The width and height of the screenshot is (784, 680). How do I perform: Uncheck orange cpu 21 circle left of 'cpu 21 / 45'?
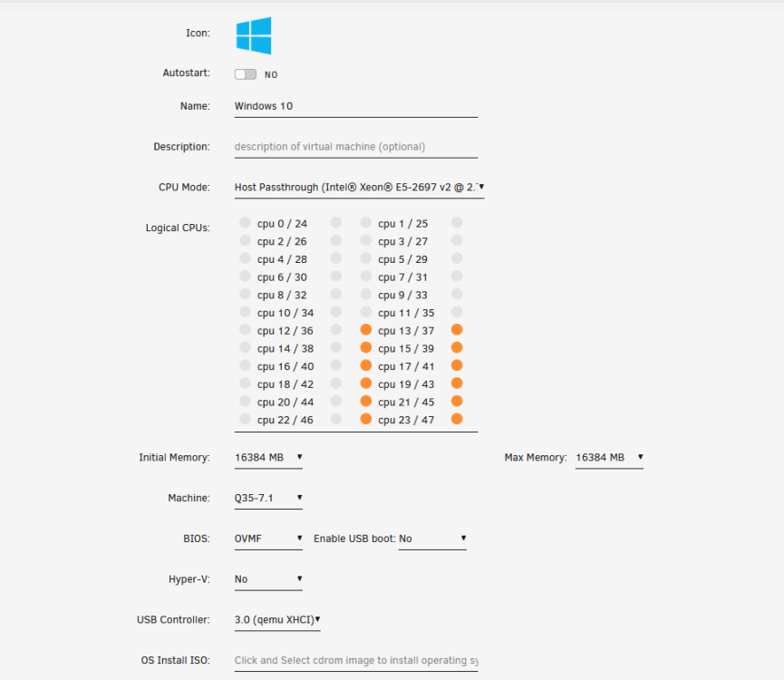tap(366, 401)
